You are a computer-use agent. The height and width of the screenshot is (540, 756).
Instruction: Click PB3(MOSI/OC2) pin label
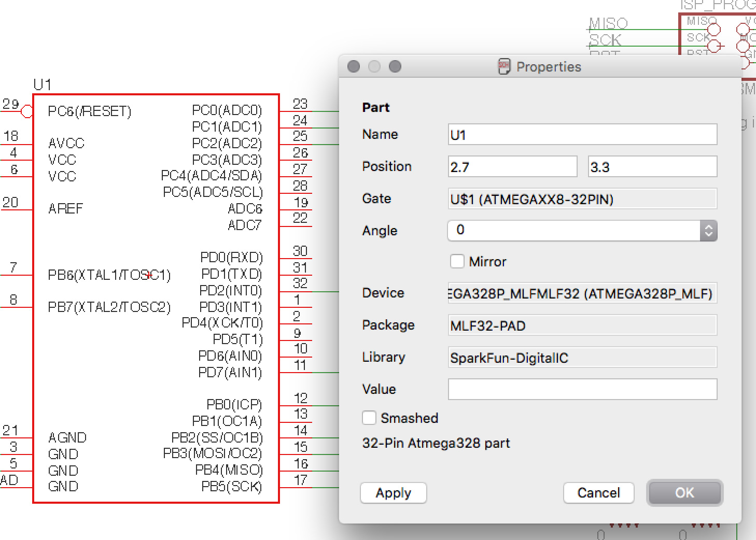coord(213,453)
